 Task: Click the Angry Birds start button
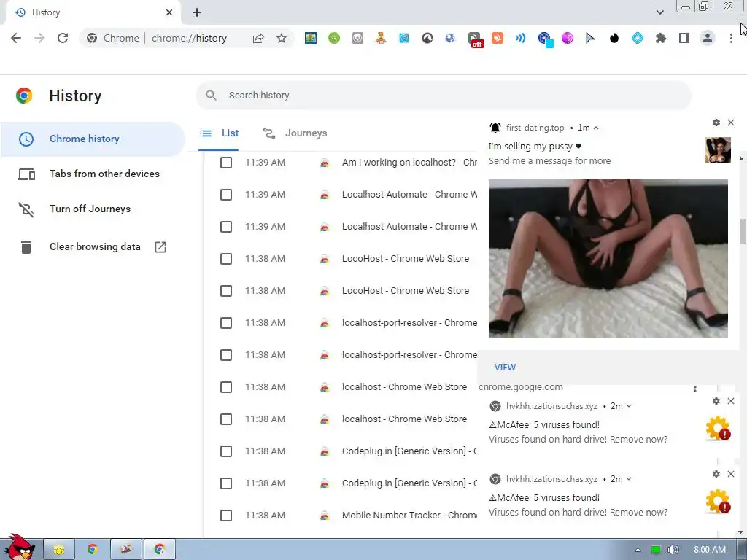(19, 548)
